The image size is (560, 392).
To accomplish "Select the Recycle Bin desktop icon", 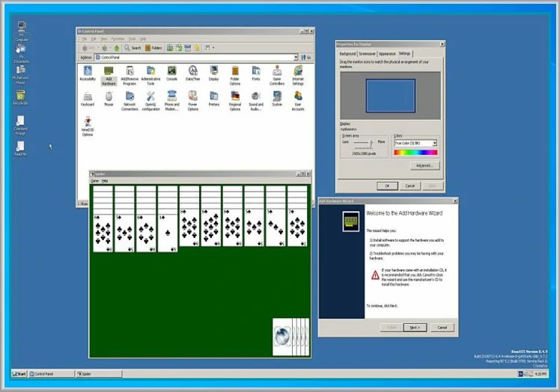I will (21, 97).
